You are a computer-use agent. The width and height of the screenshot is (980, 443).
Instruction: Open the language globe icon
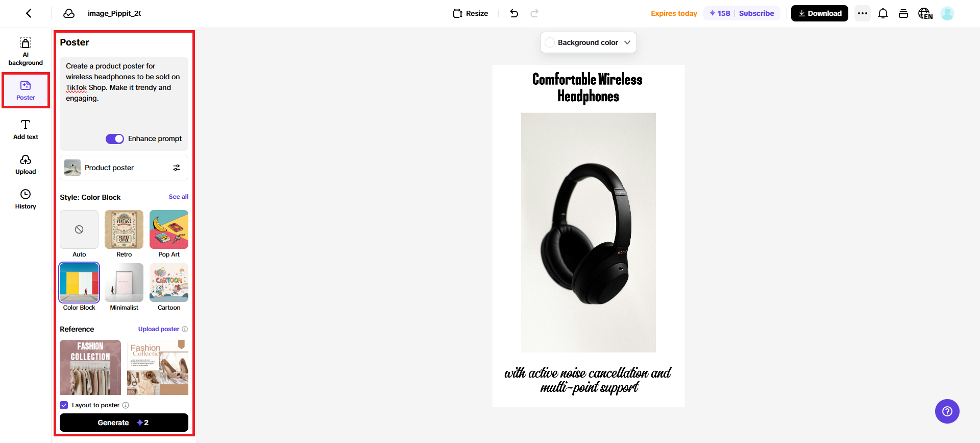click(x=925, y=13)
